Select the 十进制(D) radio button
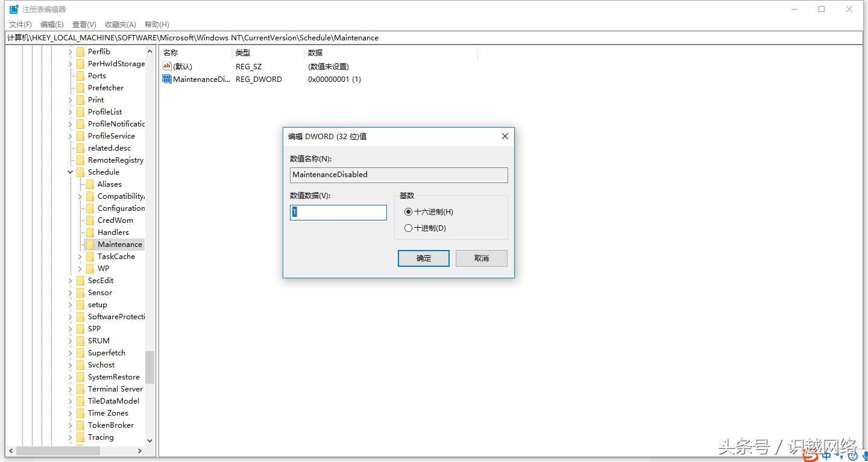This screenshot has height=462, width=868. coord(409,228)
